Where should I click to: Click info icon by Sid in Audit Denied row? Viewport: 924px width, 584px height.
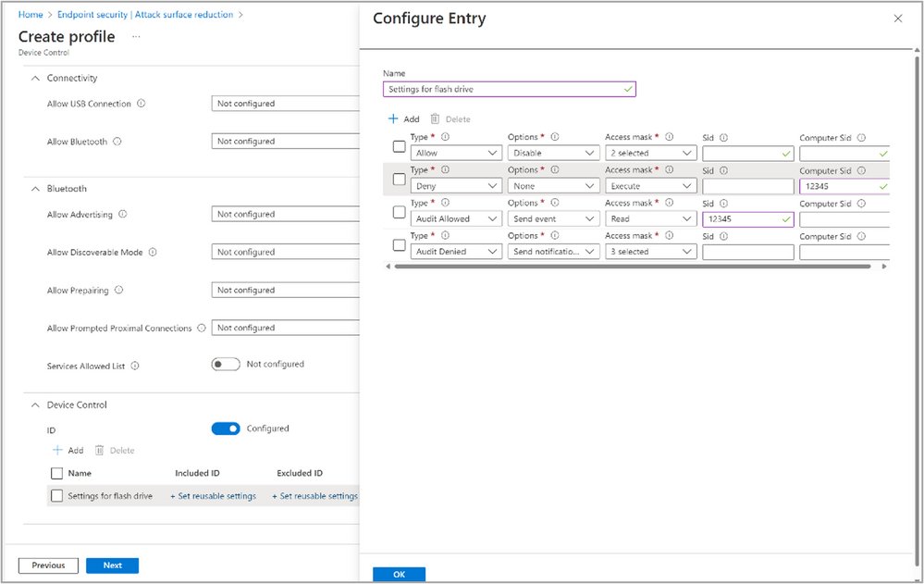[723, 236]
